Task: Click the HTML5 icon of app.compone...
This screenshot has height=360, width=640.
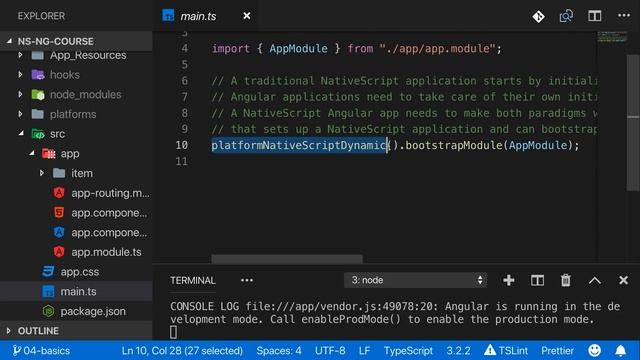Action: point(59,212)
